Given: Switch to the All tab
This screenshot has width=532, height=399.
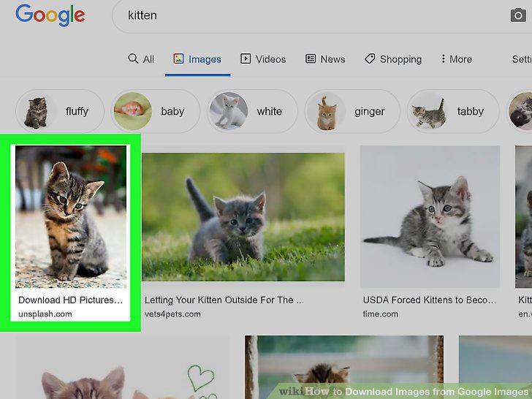Looking at the screenshot, I should coord(141,59).
